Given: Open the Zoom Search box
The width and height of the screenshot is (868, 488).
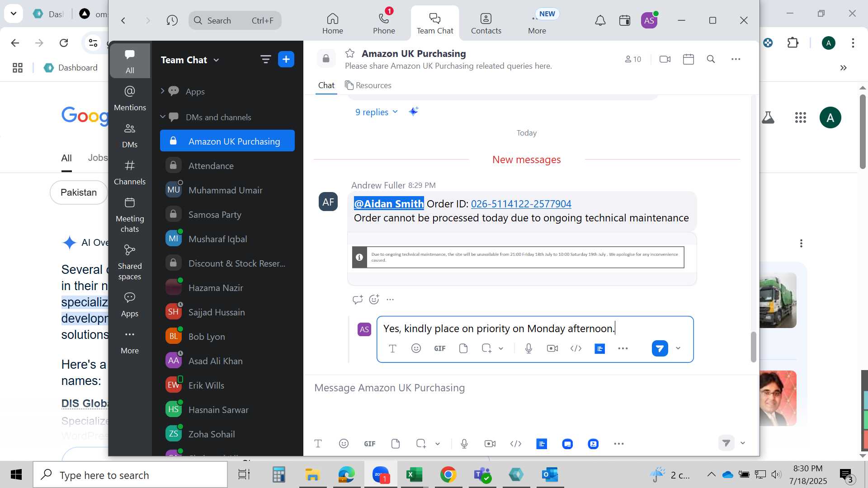Looking at the screenshot, I should pos(235,20).
